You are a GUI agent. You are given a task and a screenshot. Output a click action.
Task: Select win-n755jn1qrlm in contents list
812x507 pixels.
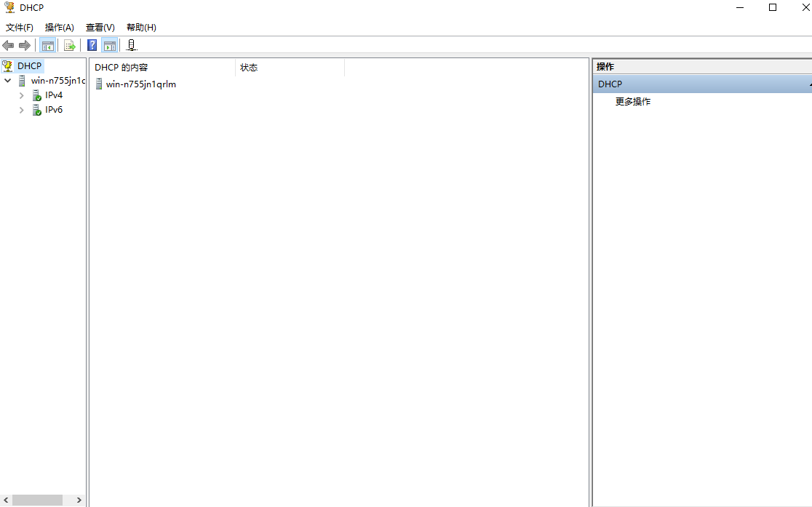pyautogui.click(x=141, y=84)
